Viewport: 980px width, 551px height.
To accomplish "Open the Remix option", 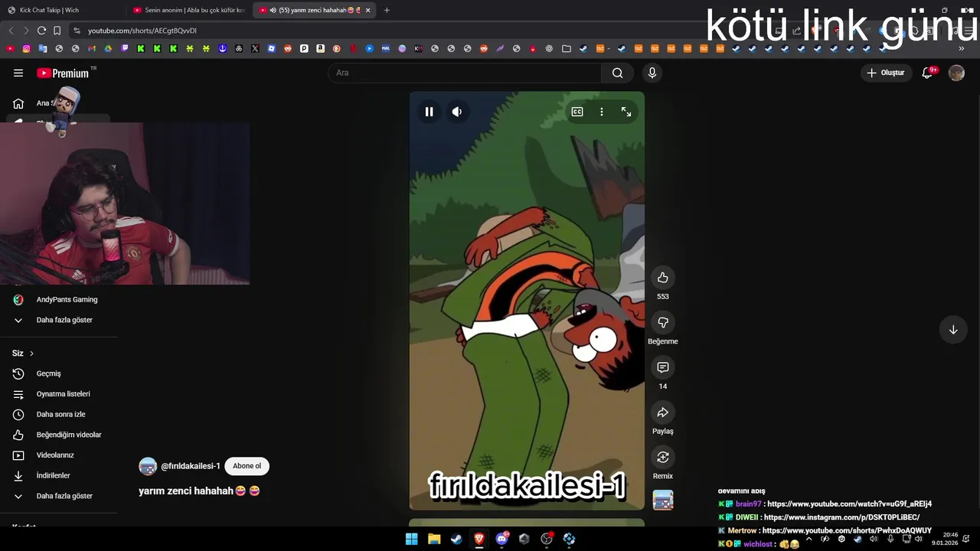I will [x=663, y=458].
